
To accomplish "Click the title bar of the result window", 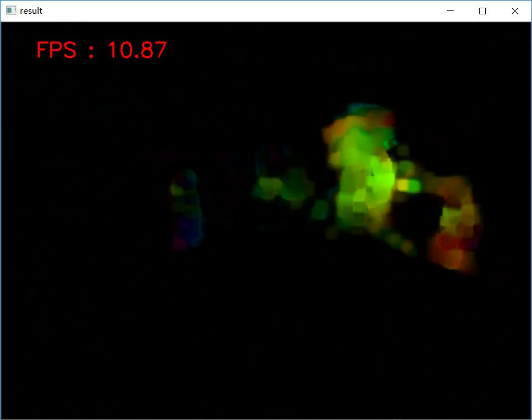I will [221, 10].
